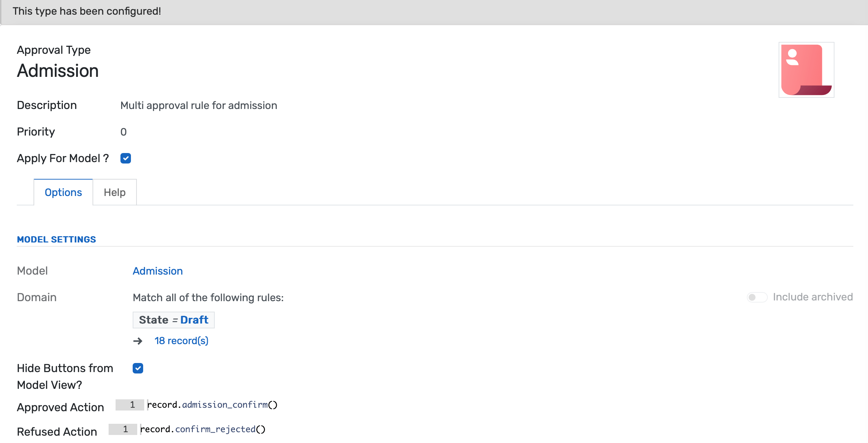
Task: Expand the Match all of the following rules option
Action: (x=207, y=298)
